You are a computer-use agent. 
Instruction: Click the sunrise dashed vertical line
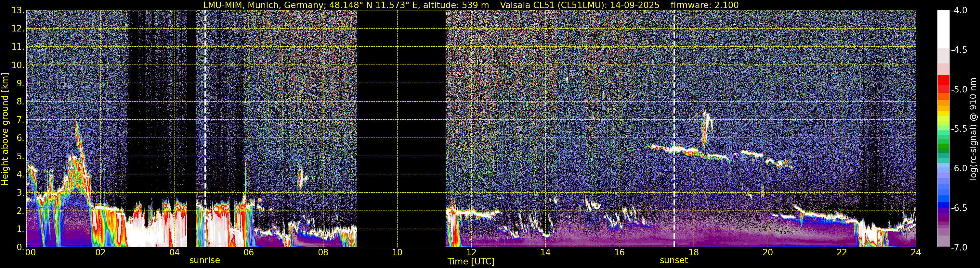pyautogui.click(x=205, y=129)
